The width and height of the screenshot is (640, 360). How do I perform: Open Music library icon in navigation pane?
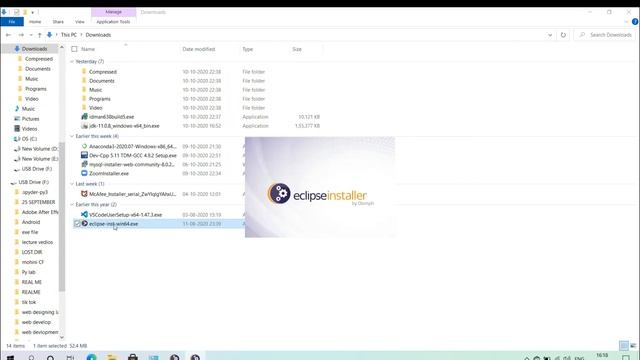tap(17, 109)
